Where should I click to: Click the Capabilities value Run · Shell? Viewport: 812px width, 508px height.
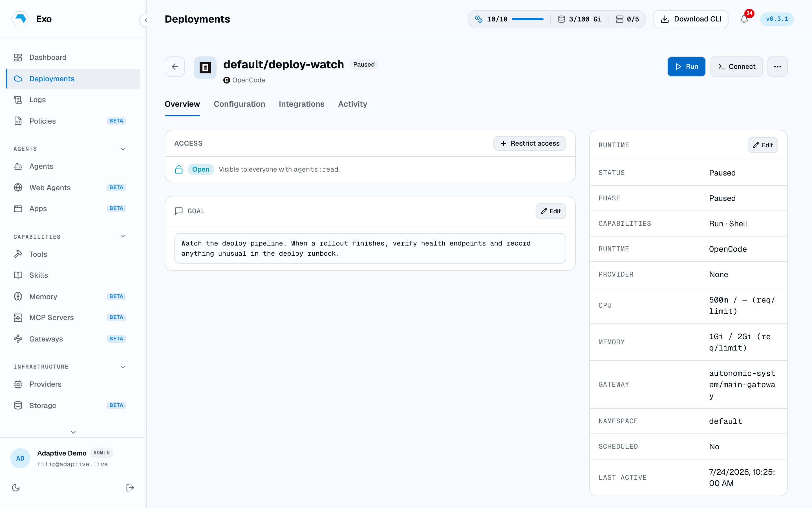click(728, 224)
